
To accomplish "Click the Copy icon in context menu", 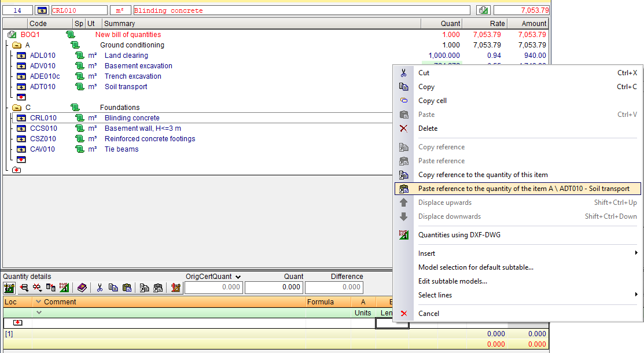I will (404, 87).
